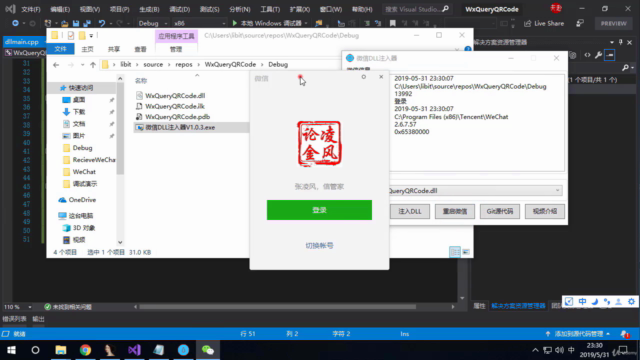Select 微信DLL注入器V1.0.3.exe file
640x360 pixels.
[180, 127]
